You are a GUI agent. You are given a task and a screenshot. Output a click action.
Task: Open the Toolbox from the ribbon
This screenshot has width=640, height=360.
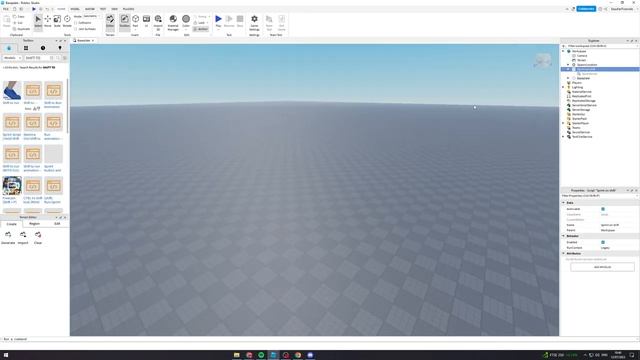(124, 21)
